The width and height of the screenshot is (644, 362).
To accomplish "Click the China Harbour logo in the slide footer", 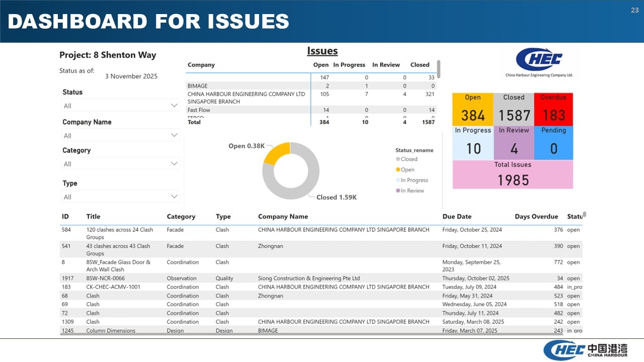I will point(586,350).
